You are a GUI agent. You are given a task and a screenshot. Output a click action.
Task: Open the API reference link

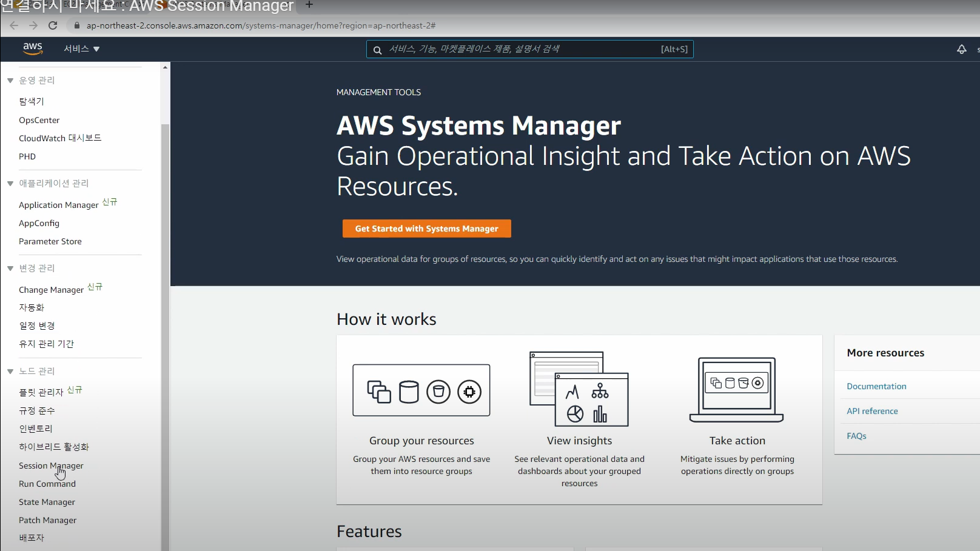click(872, 411)
